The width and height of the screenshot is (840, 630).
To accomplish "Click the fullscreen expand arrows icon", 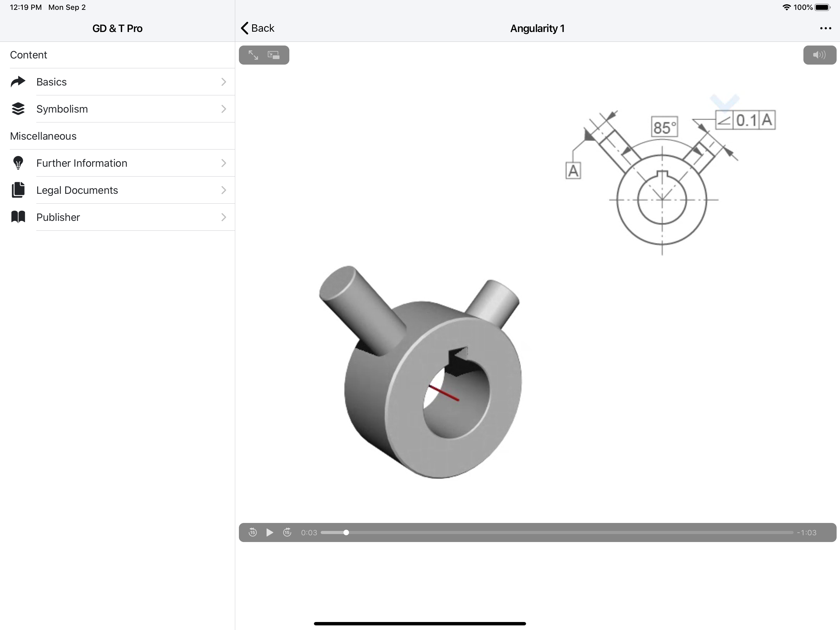I will pyautogui.click(x=253, y=55).
